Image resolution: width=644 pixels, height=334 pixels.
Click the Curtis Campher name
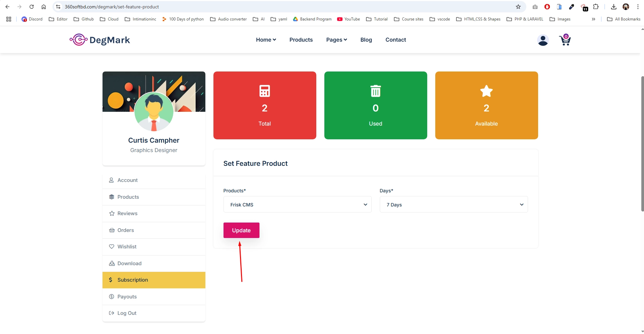[x=154, y=140]
